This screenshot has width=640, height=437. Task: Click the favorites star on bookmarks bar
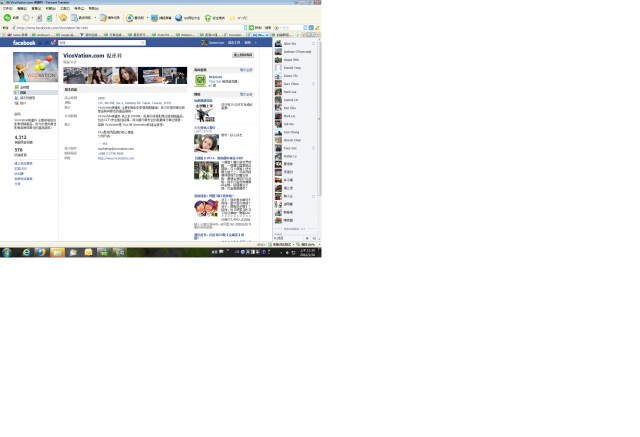pyautogui.click(x=4, y=35)
